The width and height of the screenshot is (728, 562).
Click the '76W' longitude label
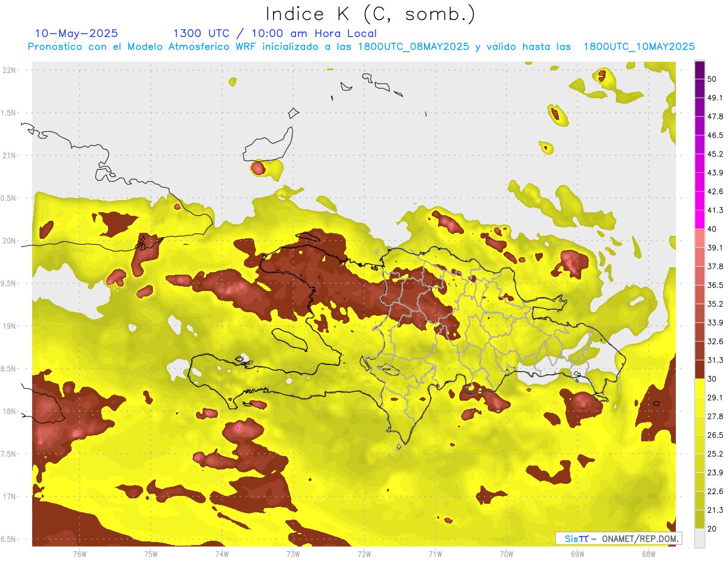79,554
